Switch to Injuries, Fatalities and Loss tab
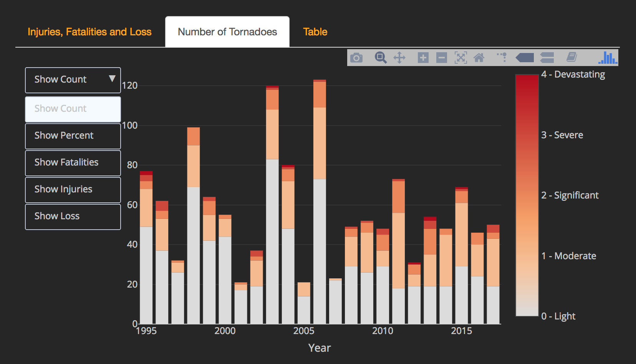Screen dimensions: 636x364 (89, 32)
